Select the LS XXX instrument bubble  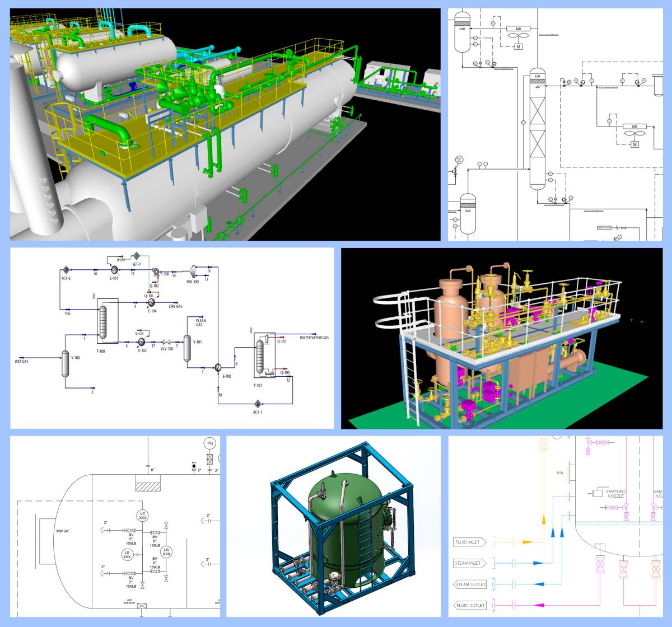coord(127,554)
